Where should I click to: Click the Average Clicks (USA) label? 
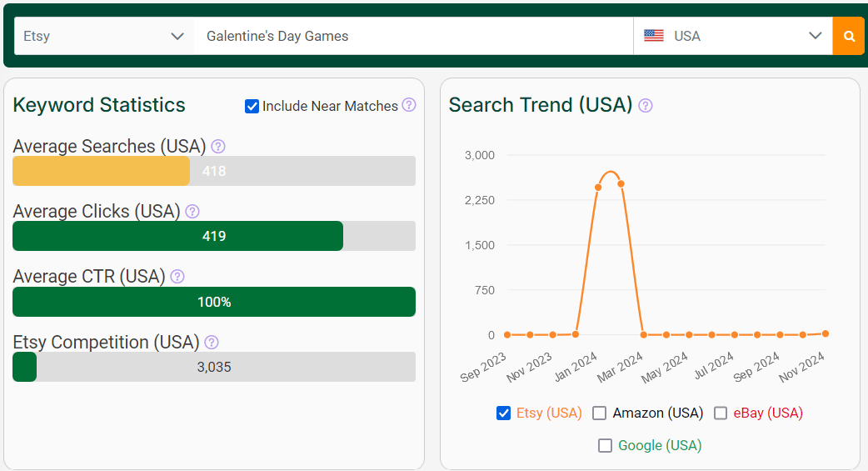click(x=97, y=211)
